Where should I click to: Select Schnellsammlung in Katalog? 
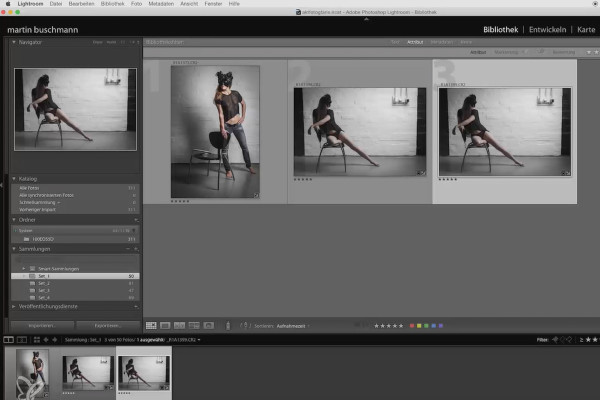(75, 202)
